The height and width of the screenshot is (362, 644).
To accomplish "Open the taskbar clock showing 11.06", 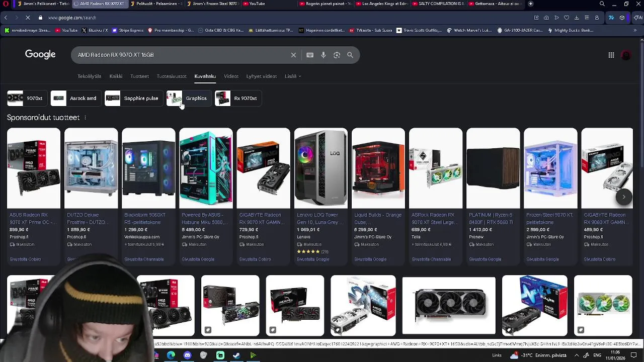I will 615,355.
